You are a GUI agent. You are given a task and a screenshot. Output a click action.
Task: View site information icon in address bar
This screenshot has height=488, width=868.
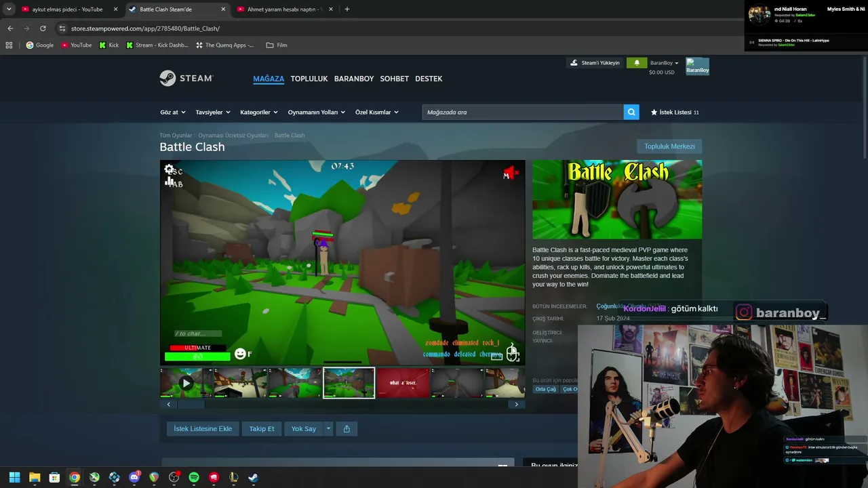coord(62,28)
